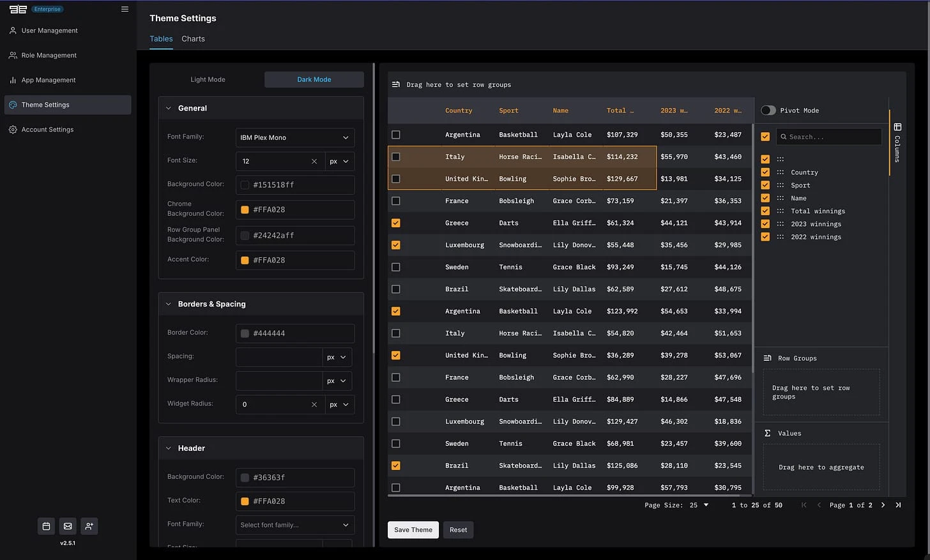Viewport: 930px width, 560px height.
Task: Click the Reset button
Action: pos(458,530)
